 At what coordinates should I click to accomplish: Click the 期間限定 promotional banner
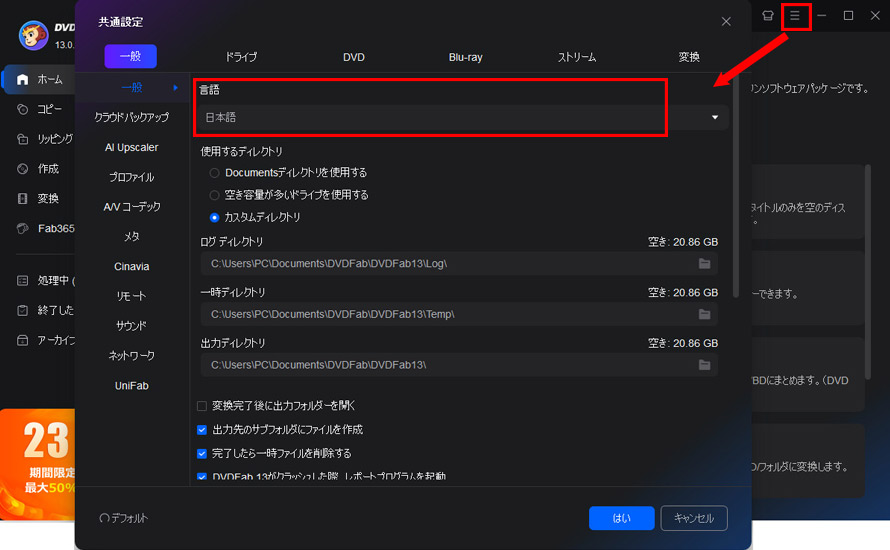pos(37,464)
